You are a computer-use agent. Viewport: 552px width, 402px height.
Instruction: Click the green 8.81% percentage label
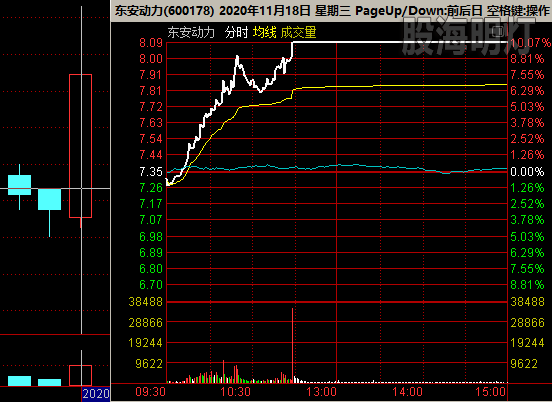click(x=527, y=284)
